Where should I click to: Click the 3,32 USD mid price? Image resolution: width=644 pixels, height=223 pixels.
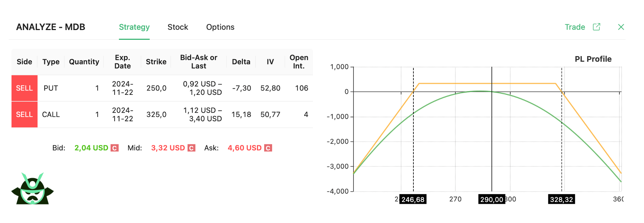(x=168, y=148)
